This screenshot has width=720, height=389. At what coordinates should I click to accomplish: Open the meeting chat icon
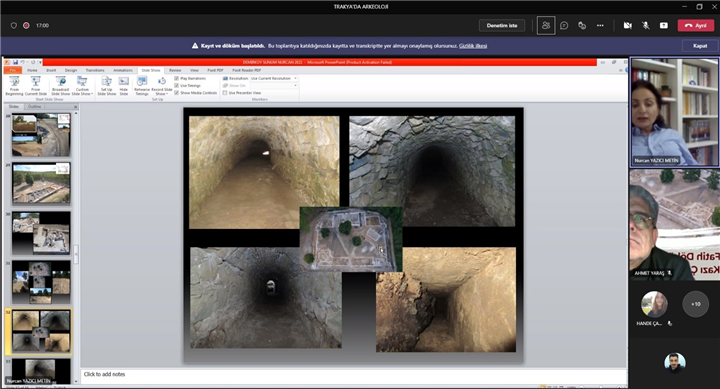click(x=564, y=26)
